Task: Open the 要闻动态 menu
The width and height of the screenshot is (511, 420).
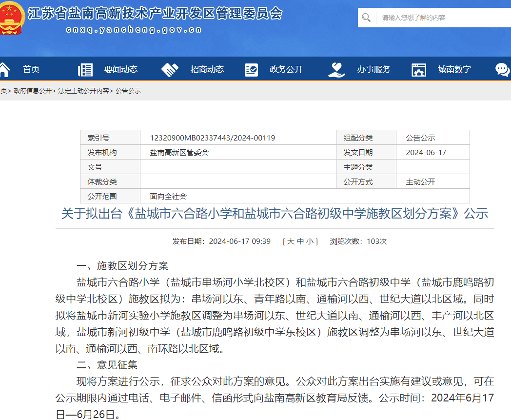Action: [121, 69]
